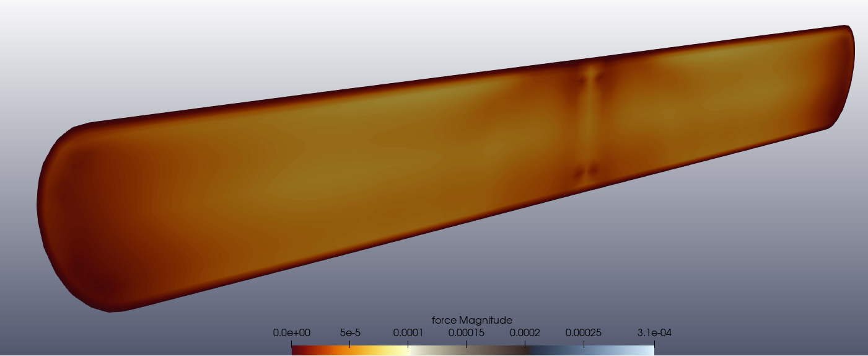
Task: Click the 3.1e-04 legend maximum label
Action: [655, 333]
